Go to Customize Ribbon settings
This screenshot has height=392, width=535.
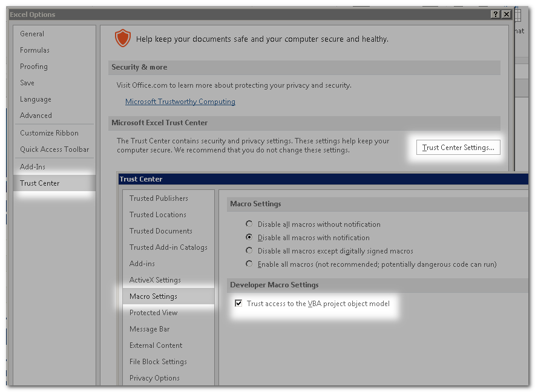click(49, 133)
